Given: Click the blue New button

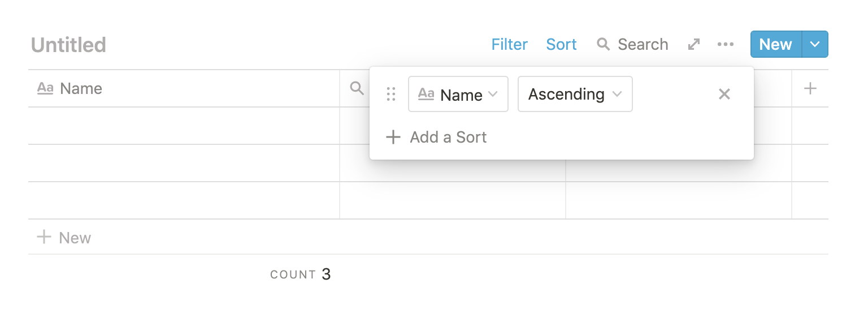Looking at the screenshot, I should tap(775, 44).
